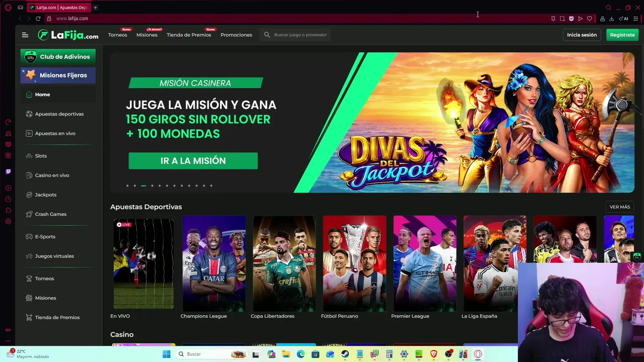Open the Club de Adivinos banner
Image resolution: width=644 pixels, height=362 pixels.
click(x=58, y=57)
